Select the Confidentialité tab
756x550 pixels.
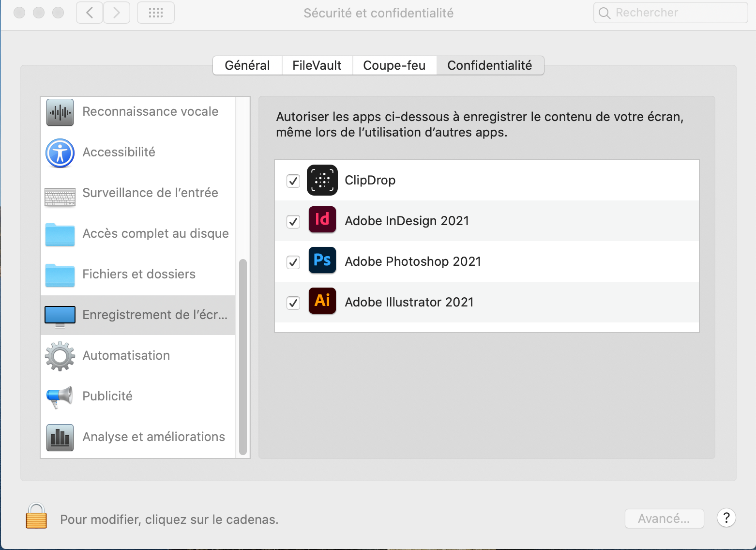[490, 65]
